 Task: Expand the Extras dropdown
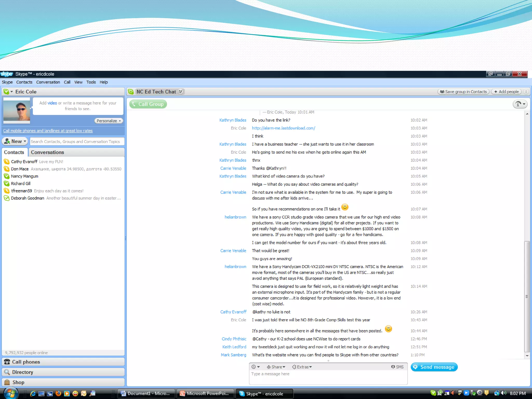point(302,367)
